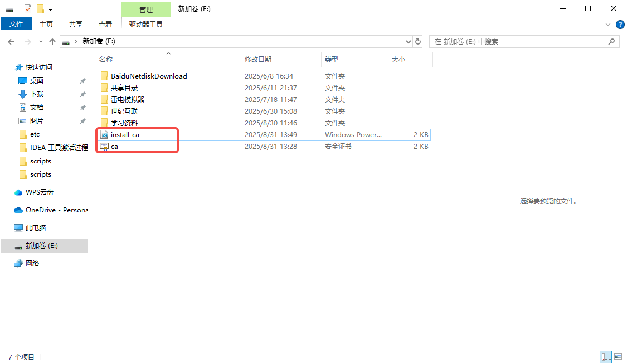Sort files by 名称 column header

point(106,59)
